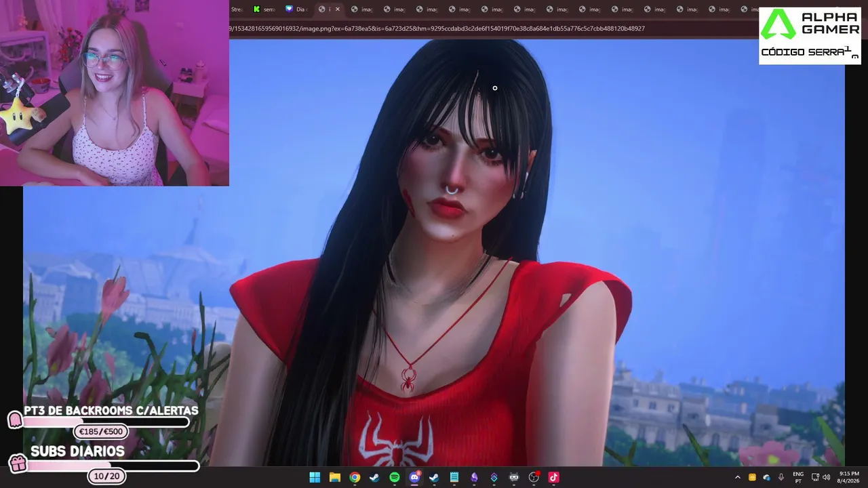Open Spotify from the taskbar
This screenshot has width=868, height=488.
tap(395, 477)
